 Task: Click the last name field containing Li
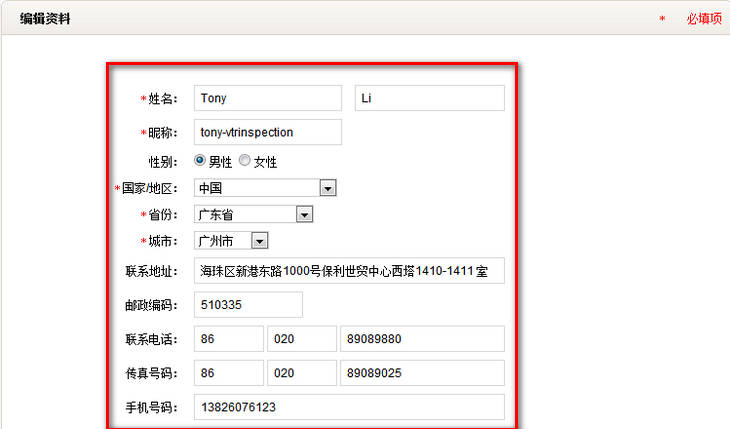[429, 98]
